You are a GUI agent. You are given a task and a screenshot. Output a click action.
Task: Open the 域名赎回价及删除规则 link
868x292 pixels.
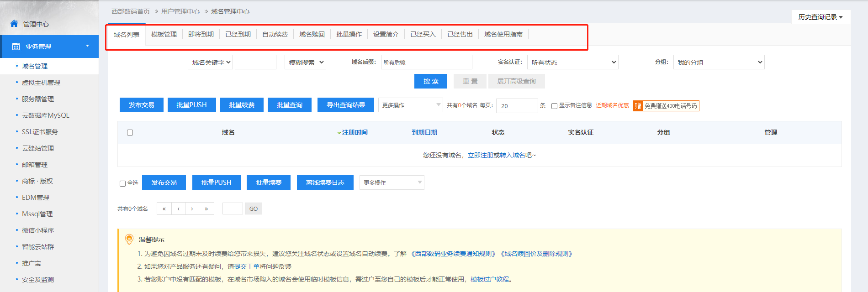(537, 254)
